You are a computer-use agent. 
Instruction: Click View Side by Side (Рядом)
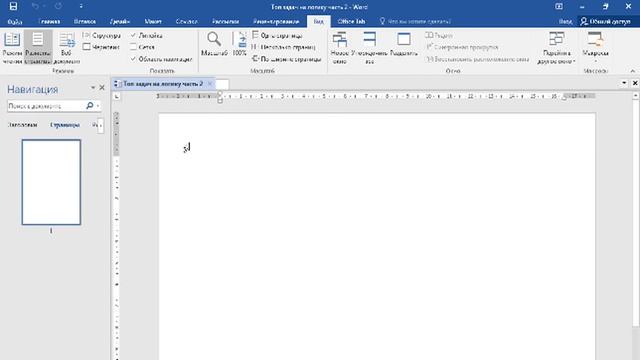[439, 36]
